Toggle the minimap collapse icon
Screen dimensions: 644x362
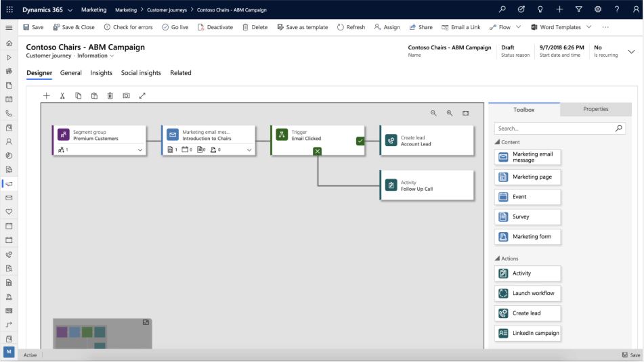146,322
